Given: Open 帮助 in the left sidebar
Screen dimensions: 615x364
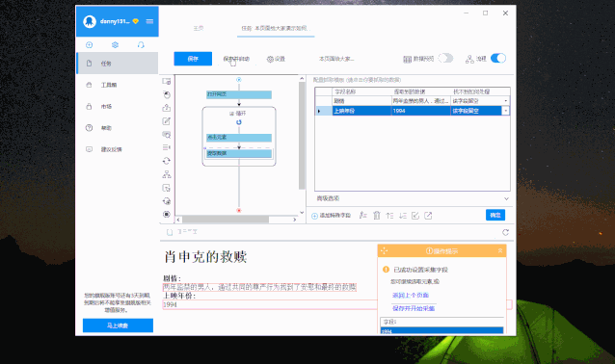Looking at the screenshot, I should [x=118, y=128].
